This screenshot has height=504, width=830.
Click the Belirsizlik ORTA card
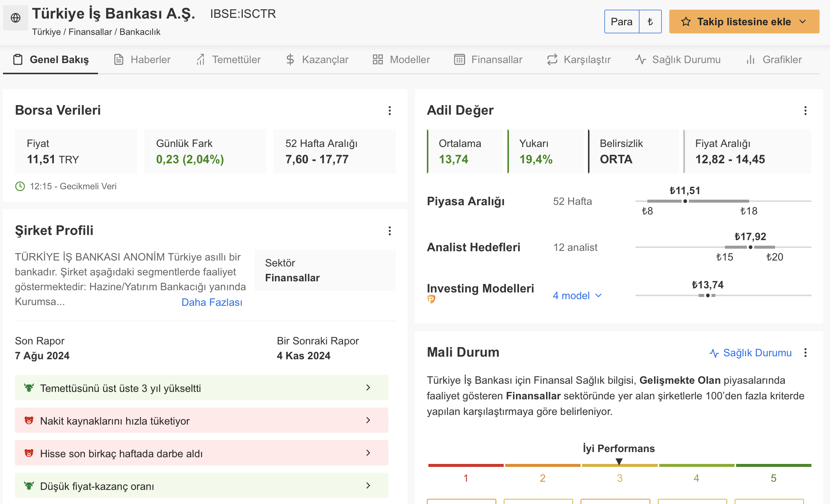[x=633, y=151]
